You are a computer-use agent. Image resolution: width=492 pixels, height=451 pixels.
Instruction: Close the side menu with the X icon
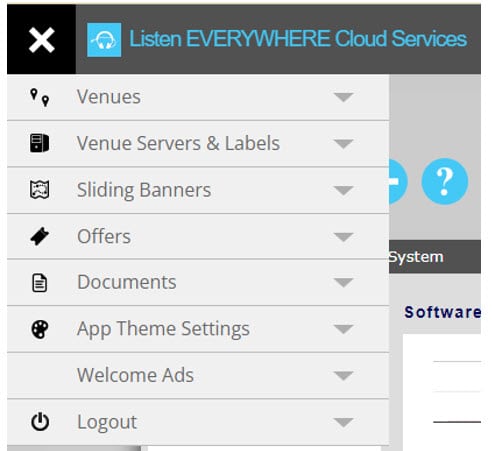click(41, 40)
